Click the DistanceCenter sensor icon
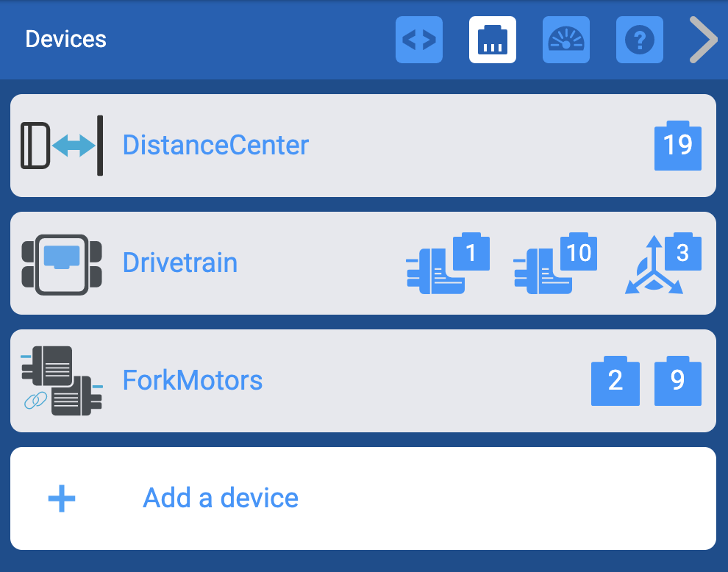The width and height of the screenshot is (728, 572). (x=63, y=145)
